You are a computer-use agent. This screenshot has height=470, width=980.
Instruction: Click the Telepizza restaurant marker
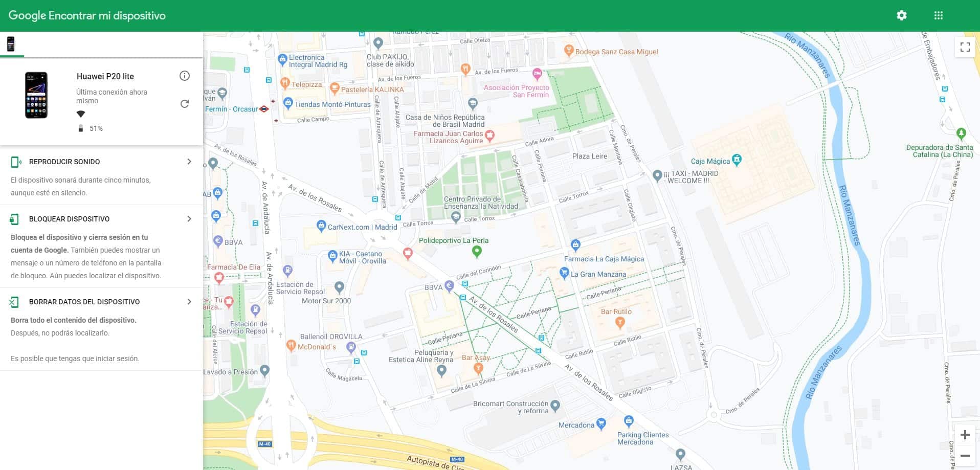(x=285, y=83)
